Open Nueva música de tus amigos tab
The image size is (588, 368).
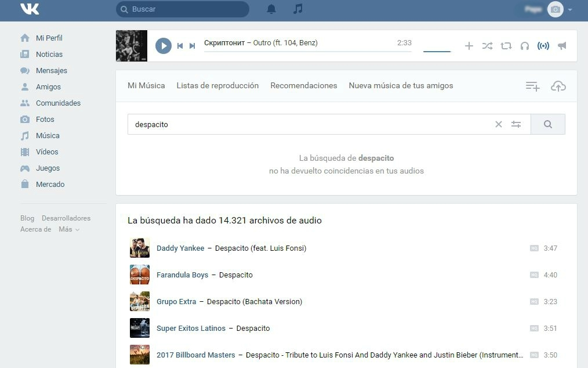click(401, 86)
